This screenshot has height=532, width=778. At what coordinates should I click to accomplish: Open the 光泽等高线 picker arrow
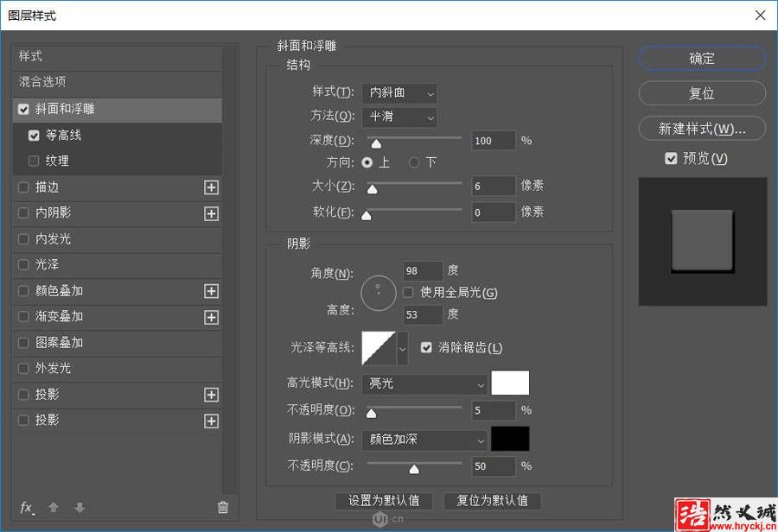click(x=402, y=349)
